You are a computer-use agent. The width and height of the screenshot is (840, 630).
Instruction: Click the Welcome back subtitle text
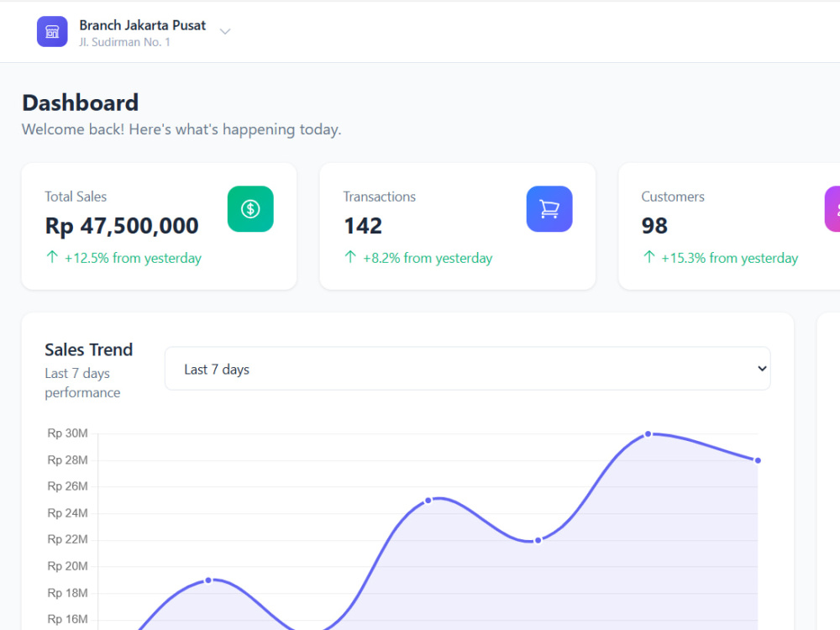point(181,129)
